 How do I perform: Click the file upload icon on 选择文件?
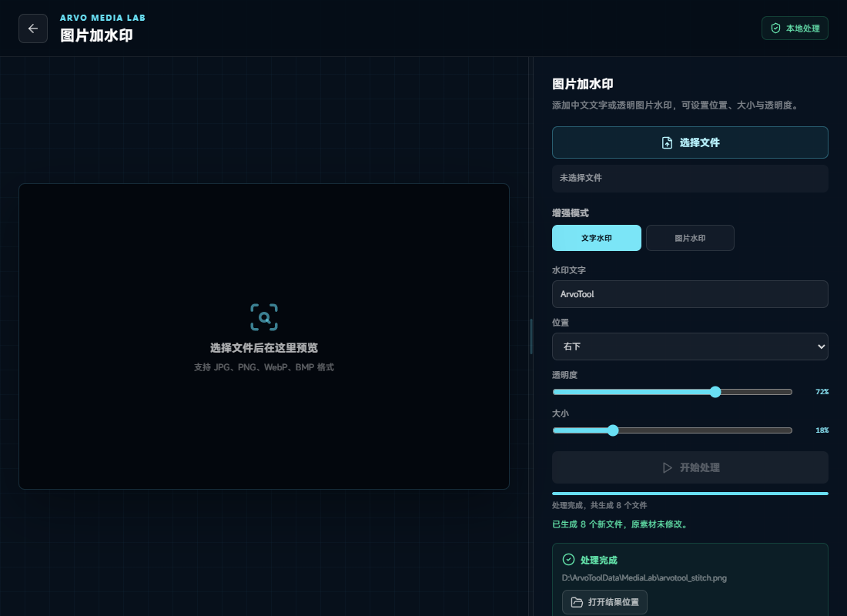(x=667, y=142)
